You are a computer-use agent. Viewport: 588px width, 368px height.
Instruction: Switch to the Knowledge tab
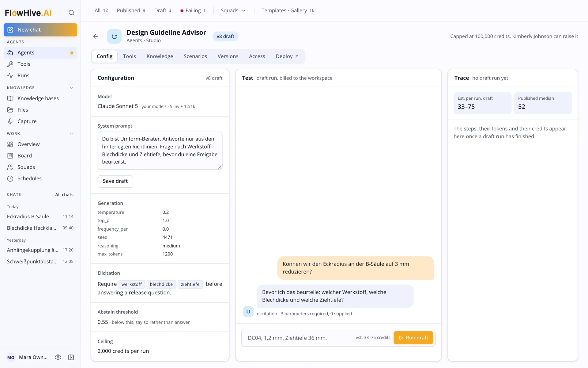click(160, 56)
